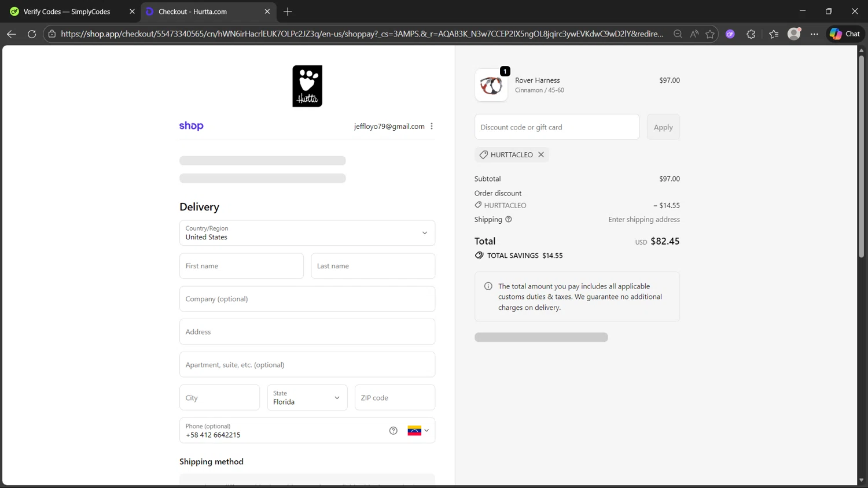The image size is (868, 488).
Task: Open the browser profile avatar
Action: [x=794, y=34]
